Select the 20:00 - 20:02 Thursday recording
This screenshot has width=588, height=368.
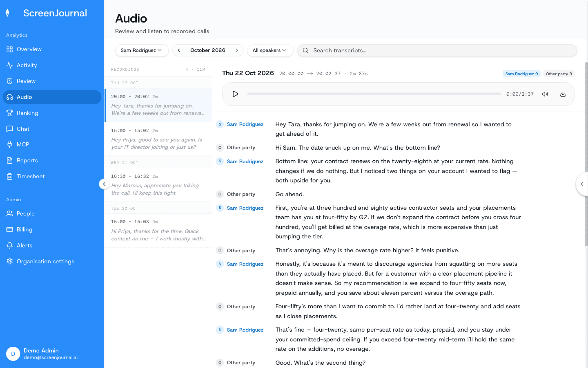158,105
